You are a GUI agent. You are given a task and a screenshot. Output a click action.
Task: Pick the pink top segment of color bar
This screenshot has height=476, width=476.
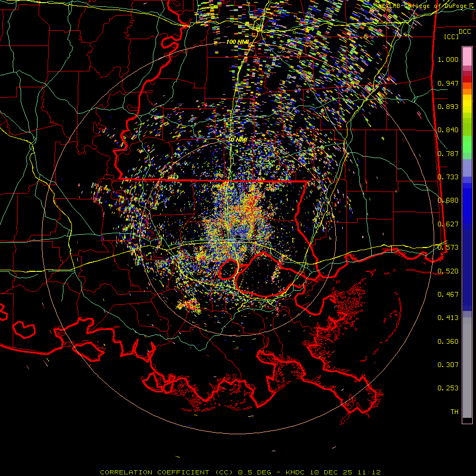pyautogui.click(x=467, y=57)
